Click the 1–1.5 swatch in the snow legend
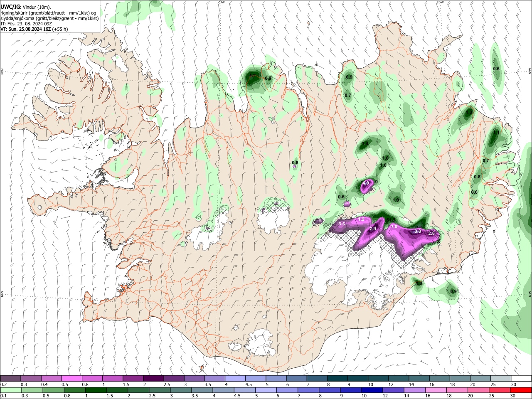The width and height of the screenshot is (532, 399). [113, 378]
